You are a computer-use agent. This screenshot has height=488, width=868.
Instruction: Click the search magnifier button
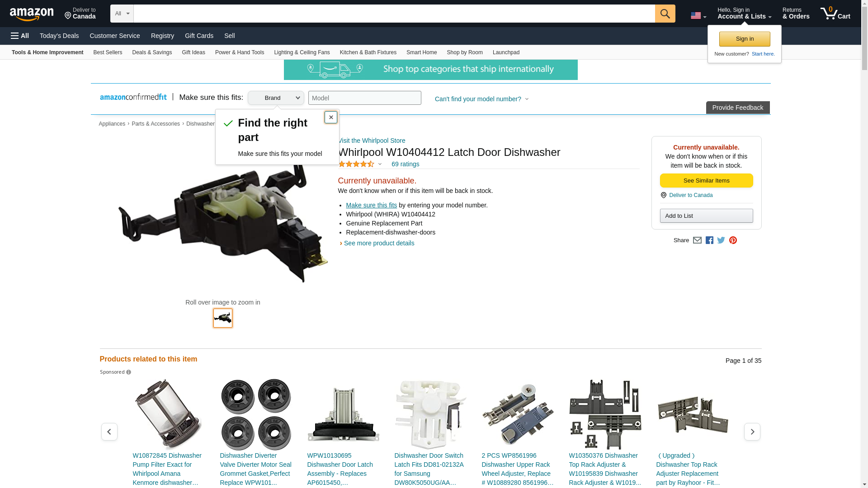click(665, 14)
